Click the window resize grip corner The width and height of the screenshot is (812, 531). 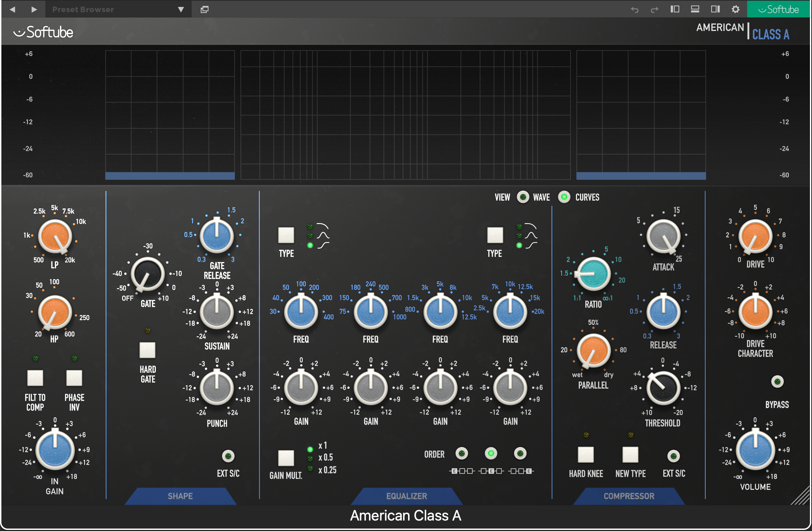pyautogui.click(x=800, y=495)
